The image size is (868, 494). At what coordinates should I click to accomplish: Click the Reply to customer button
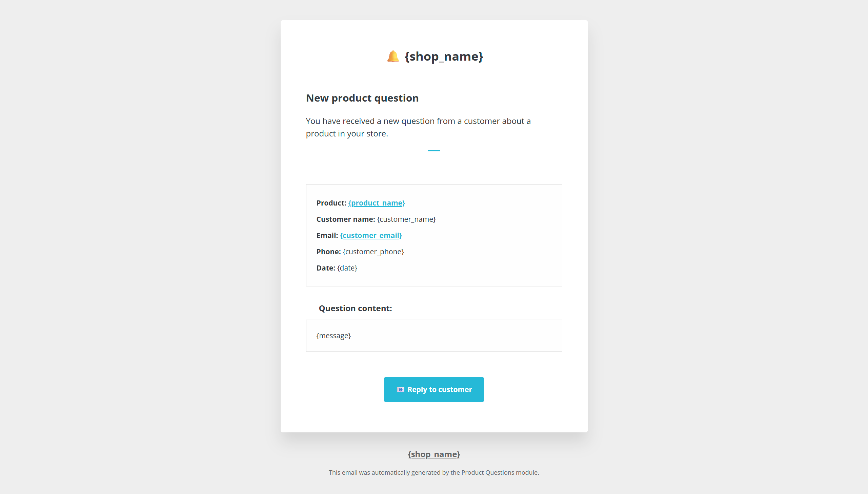coord(433,389)
